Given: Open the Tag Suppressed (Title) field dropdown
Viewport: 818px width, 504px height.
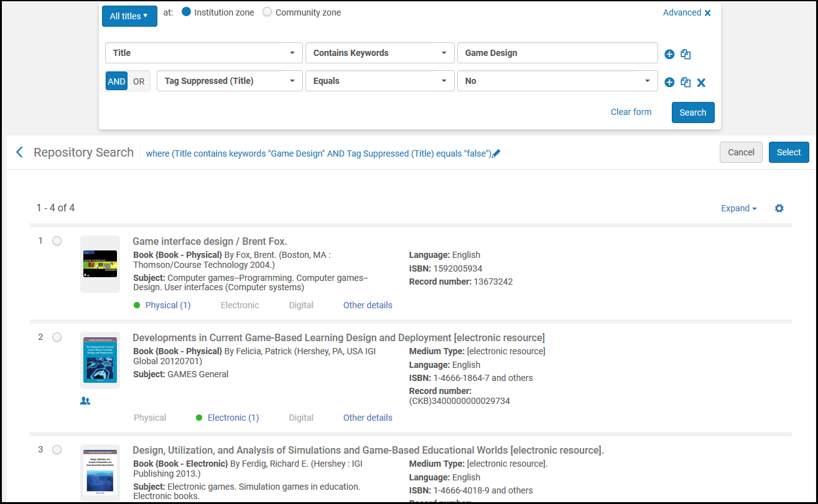Looking at the screenshot, I should [x=230, y=81].
